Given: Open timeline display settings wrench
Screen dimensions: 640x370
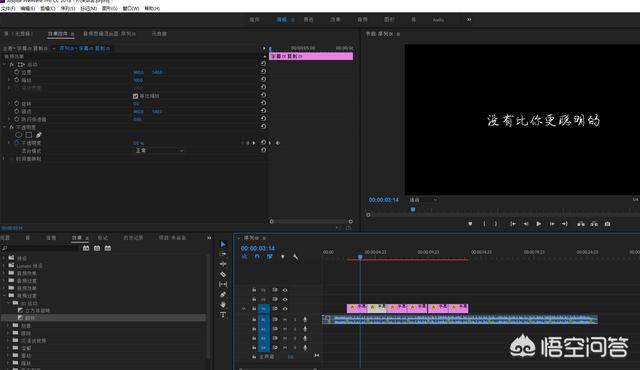Looking at the screenshot, I should coord(295,257).
